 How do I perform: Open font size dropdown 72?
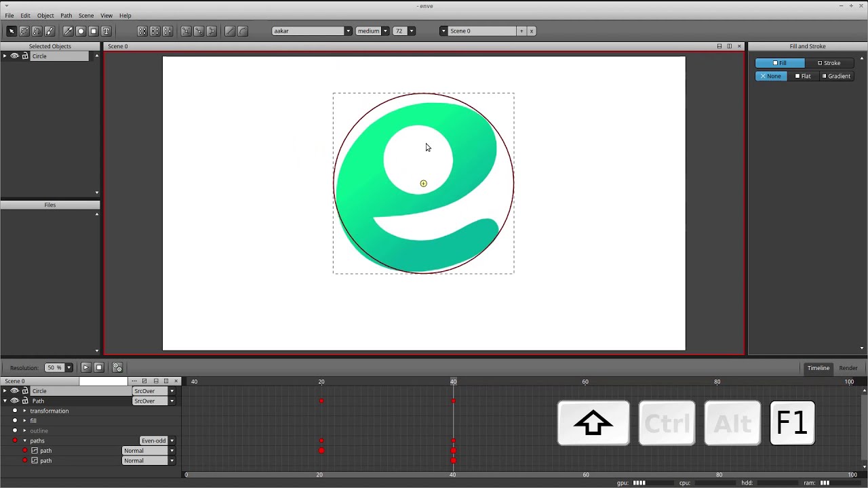point(403,31)
